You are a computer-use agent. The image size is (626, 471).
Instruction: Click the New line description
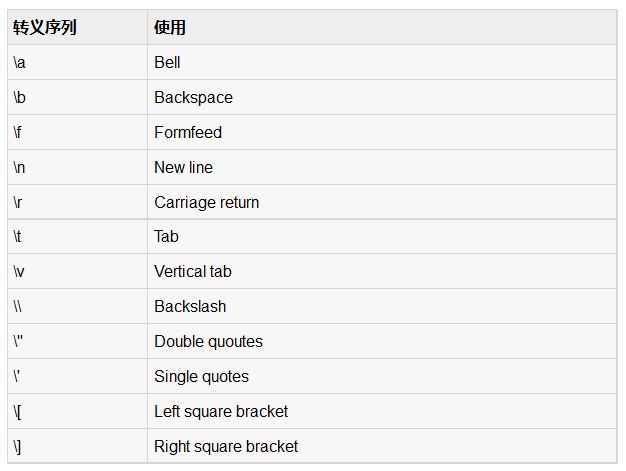pos(183,167)
